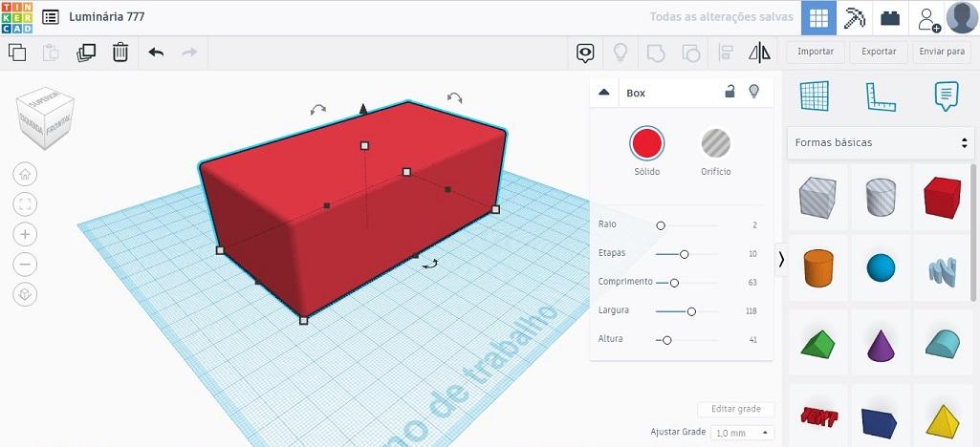Click the Group shapes icon
The height and width of the screenshot is (447, 980).
(655, 53)
